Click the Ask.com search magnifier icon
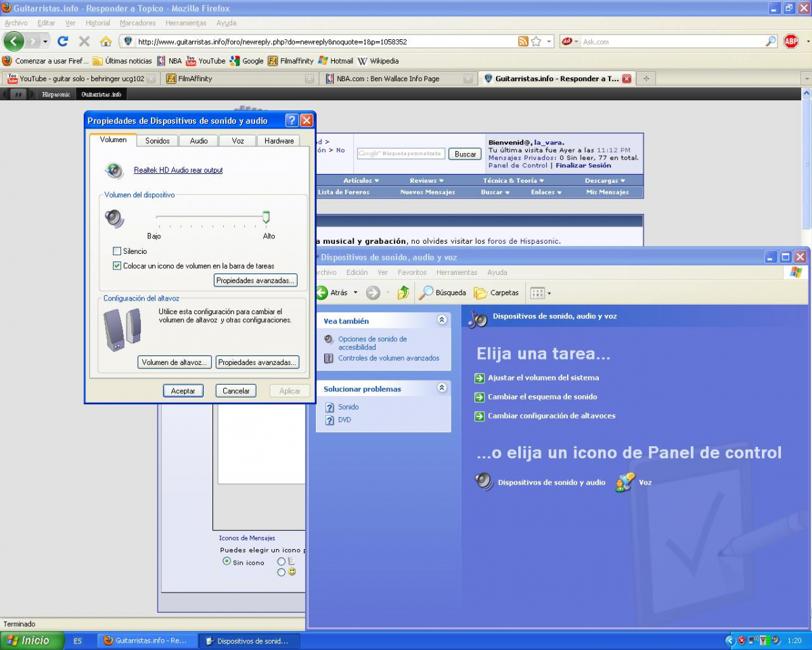Screen dimensions: 812x650 (x=771, y=41)
